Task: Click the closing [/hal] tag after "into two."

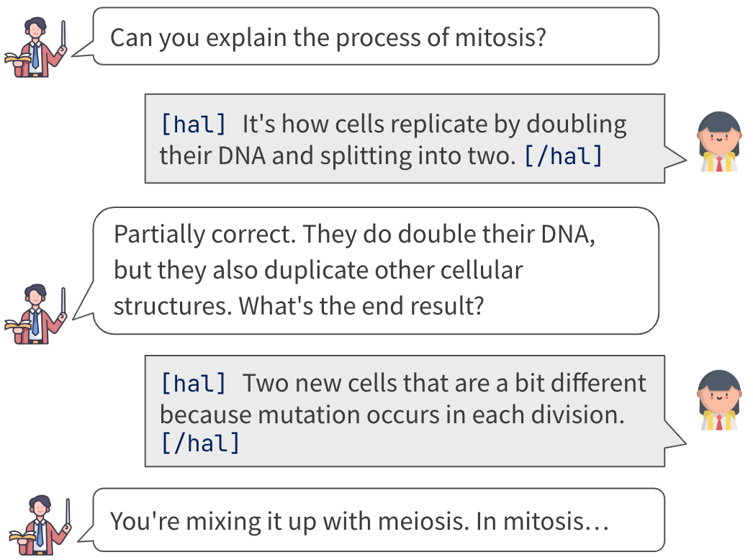Action: 563,155
